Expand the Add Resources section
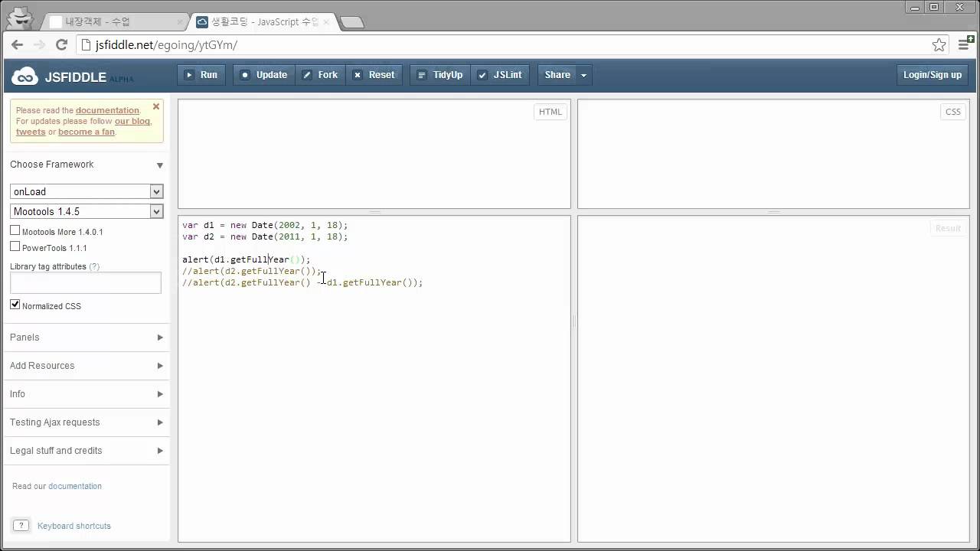Viewport: 980px width, 551px height. click(x=87, y=366)
